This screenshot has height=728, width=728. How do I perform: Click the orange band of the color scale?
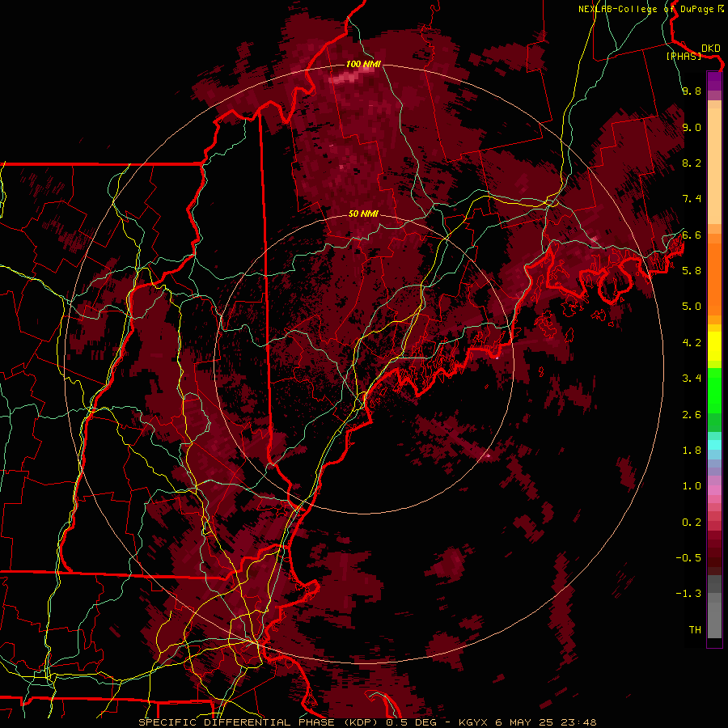click(x=714, y=274)
